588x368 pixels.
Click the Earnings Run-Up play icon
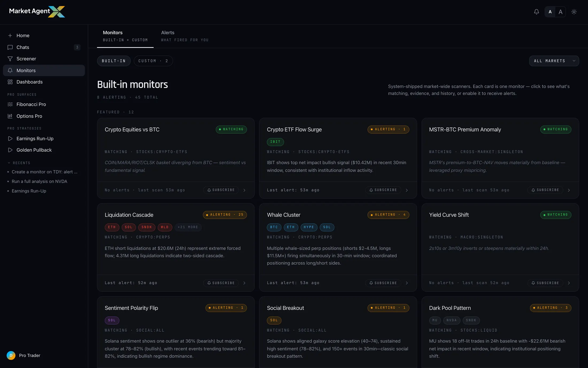point(10,139)
